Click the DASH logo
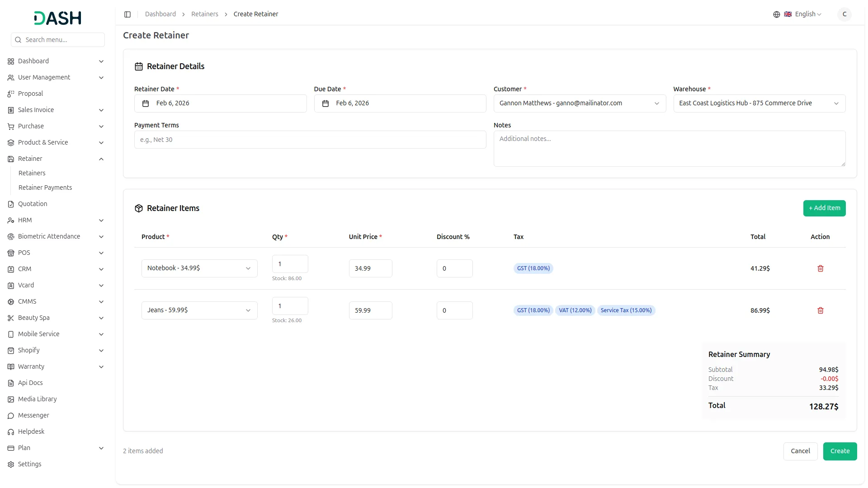The height and width of the screenshot is (488, 868). click(58, 18)
